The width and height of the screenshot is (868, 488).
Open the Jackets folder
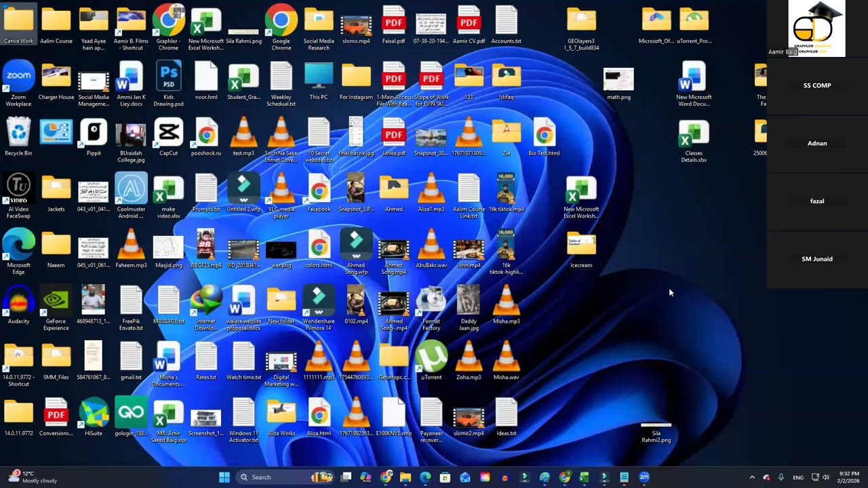point(56,195)
